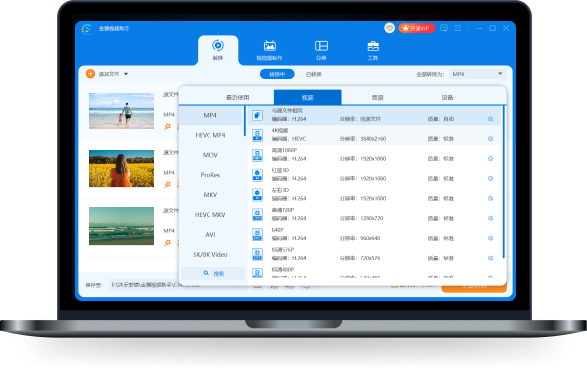587x371 pixels.
Task: Switch to the recently used tab
Action: click(x=237, y=97)
